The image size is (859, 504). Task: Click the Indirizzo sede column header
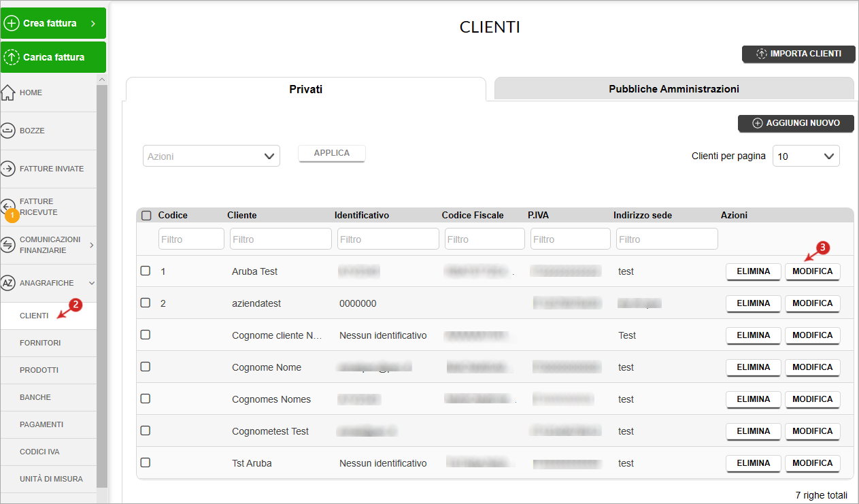pos(643,216)
